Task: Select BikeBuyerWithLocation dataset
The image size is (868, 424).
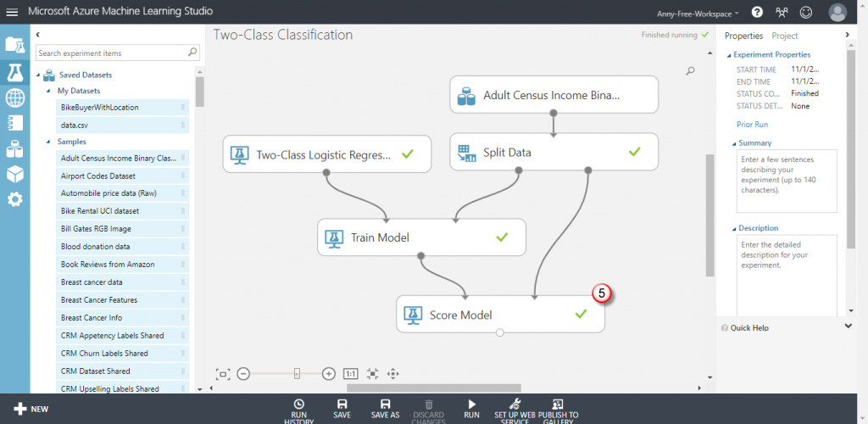Action: click(x=122, y=108)
